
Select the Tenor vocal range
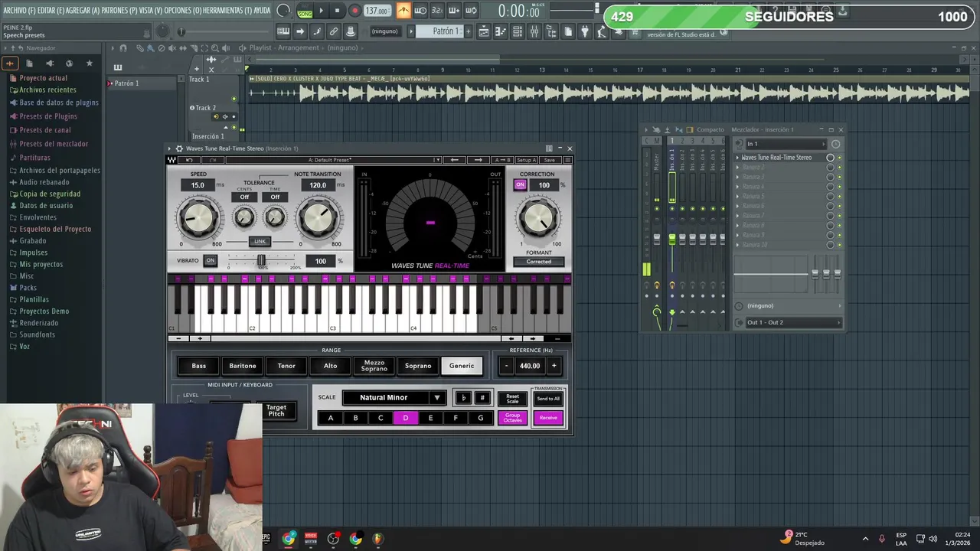[x=286, y=366]
